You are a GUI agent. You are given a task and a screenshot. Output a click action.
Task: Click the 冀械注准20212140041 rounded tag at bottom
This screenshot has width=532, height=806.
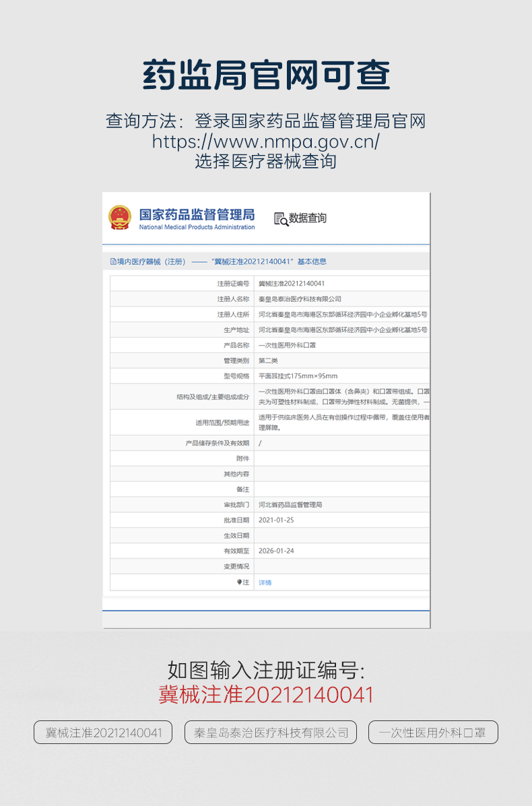[x=103, y=733]
